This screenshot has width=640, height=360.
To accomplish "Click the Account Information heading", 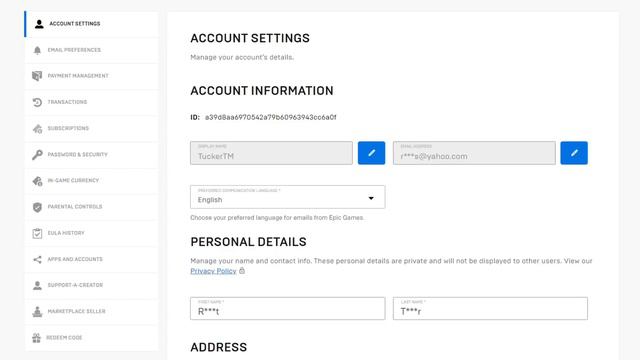I will pos(262,91).
